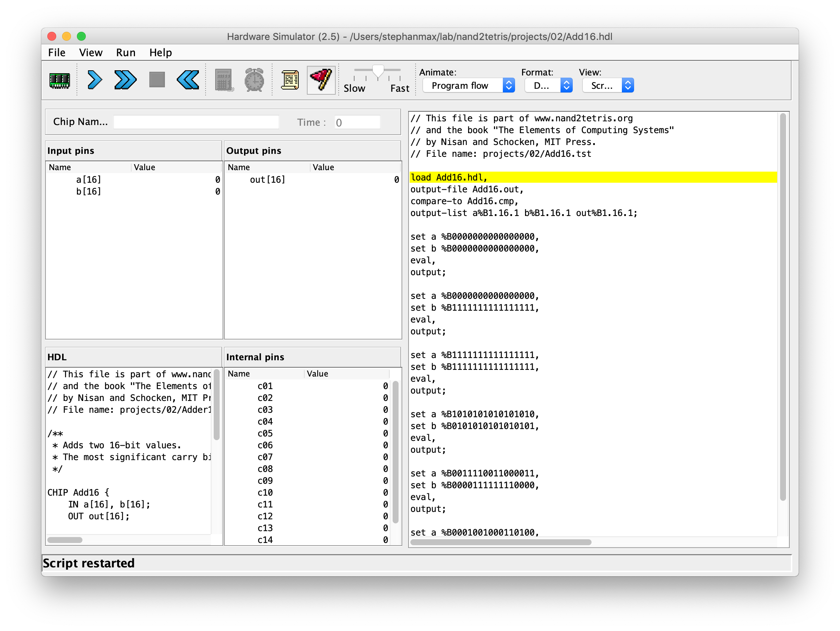
Task: Click internal pin c09 row
Action: pyautogui.click(x=308, y=481)
